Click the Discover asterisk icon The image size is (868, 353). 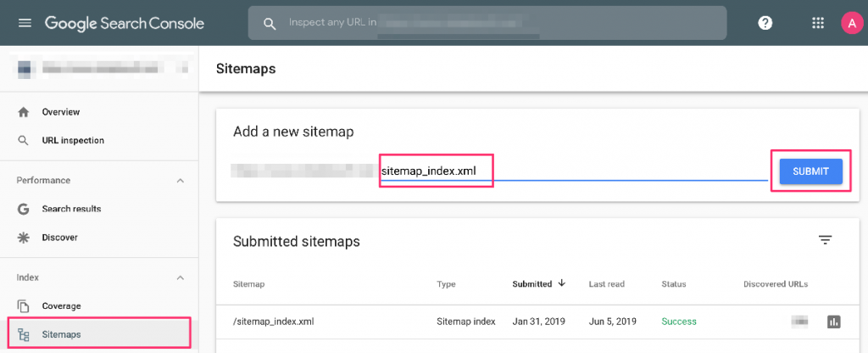(23, 238)
